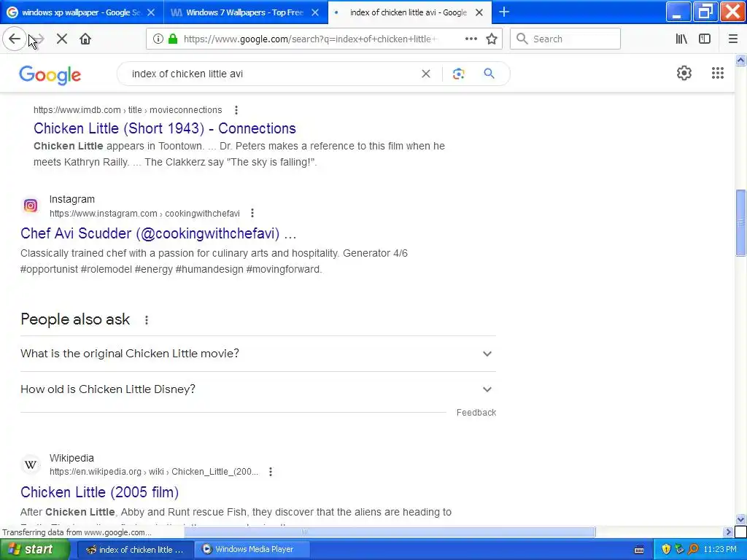
Task: Open the Wikipedia result favicon
Action: pos(31,464)
